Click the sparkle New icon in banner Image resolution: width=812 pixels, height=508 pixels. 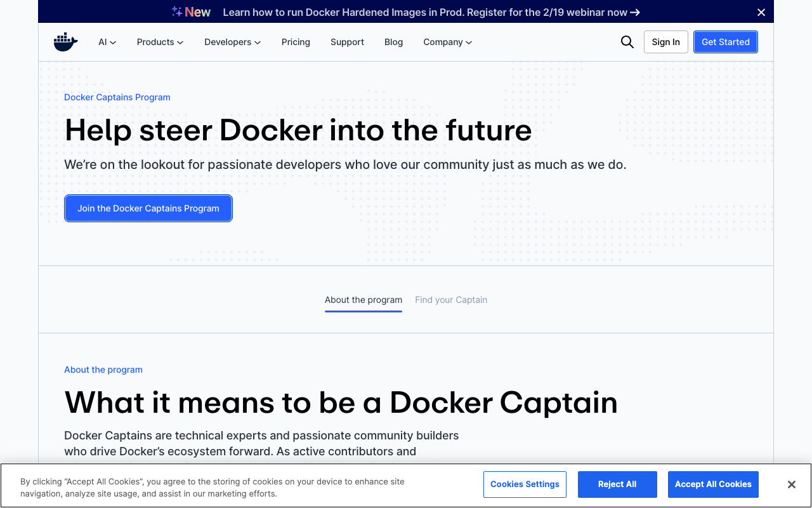(175, 11)
